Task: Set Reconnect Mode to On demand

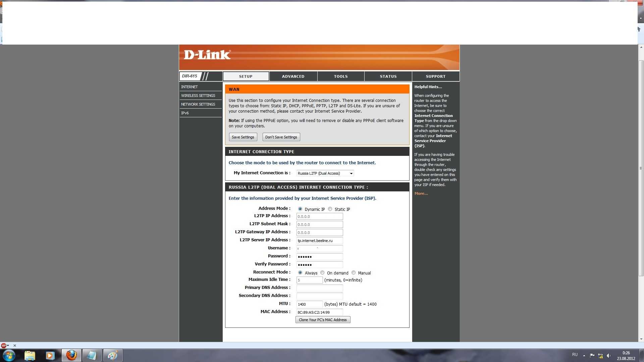Action: [322, 273]
